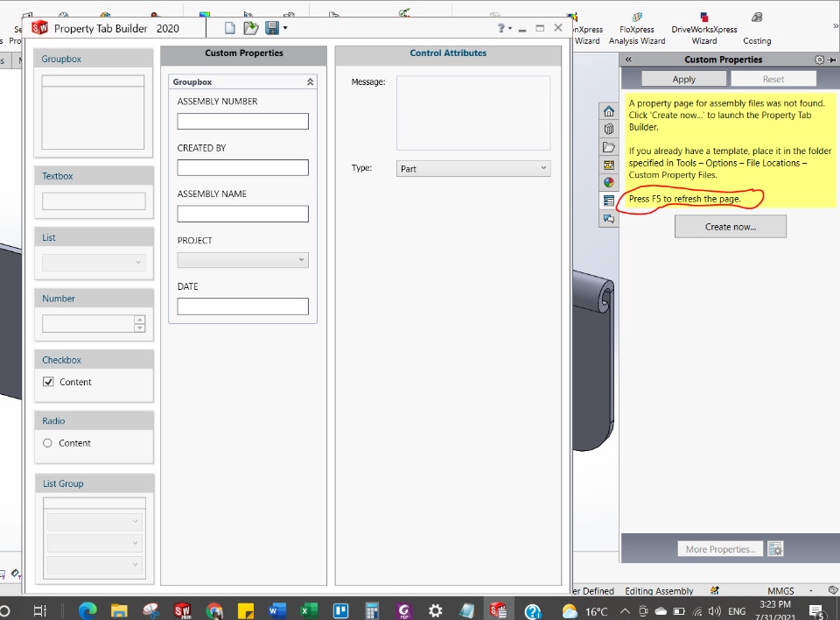Click the options icon beside More Properties
The height and width of the screenshot is (620, 840).
coord(775,549)
